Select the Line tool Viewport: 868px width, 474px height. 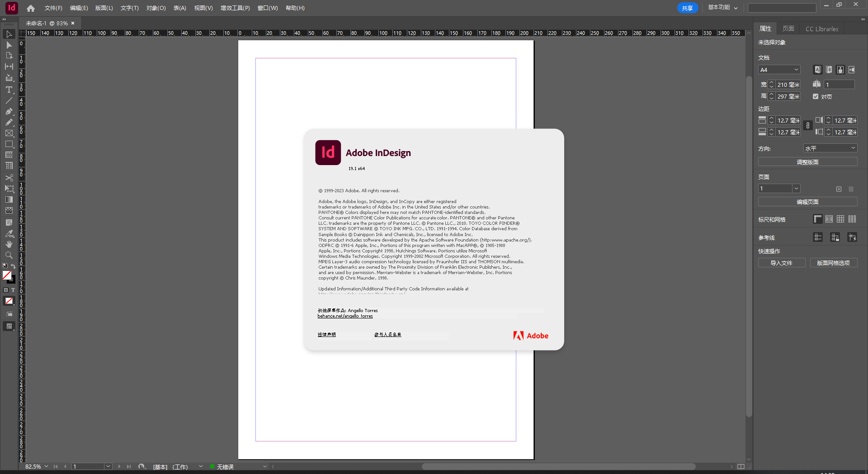[9, 100]
